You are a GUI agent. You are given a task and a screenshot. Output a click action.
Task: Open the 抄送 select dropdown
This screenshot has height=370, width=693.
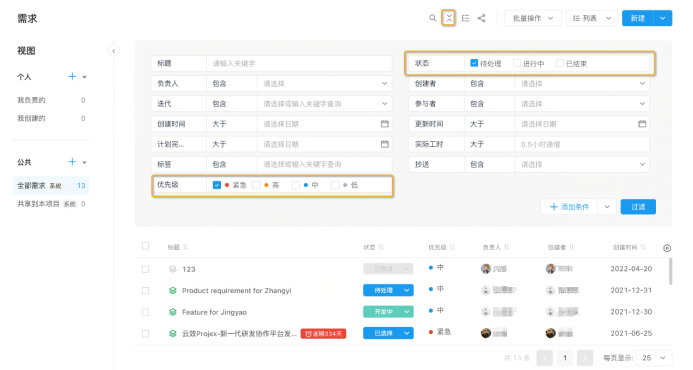pyautogui.click(x=582, y=164)
